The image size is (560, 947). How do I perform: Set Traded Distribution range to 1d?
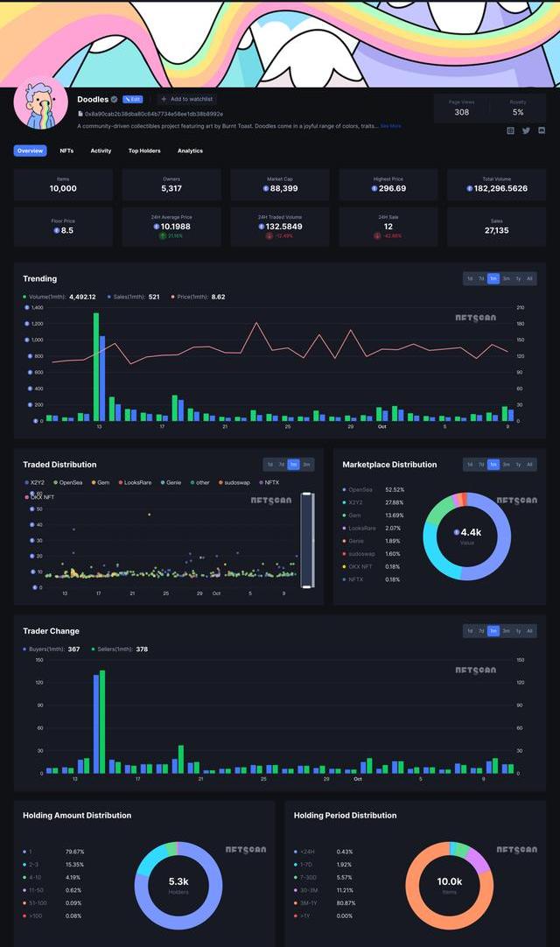click(x=270, y=465)
